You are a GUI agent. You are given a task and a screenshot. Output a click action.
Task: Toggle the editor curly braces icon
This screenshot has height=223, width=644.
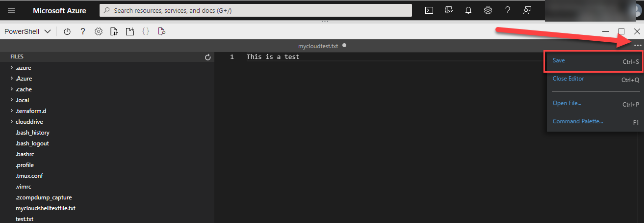(x=146, y=31)
